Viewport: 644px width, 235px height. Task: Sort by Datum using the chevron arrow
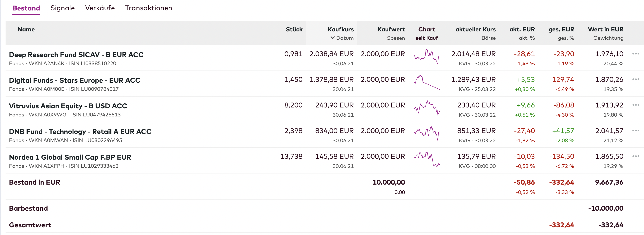(x=332, y=38)
